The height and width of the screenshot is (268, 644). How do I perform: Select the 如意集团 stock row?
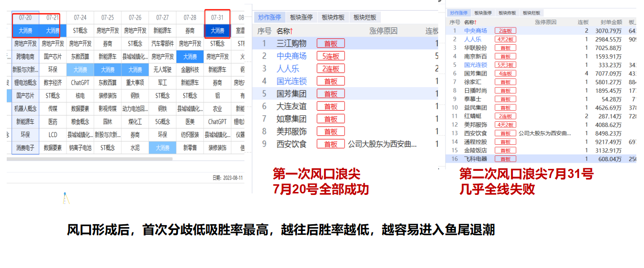coord(346,118)
